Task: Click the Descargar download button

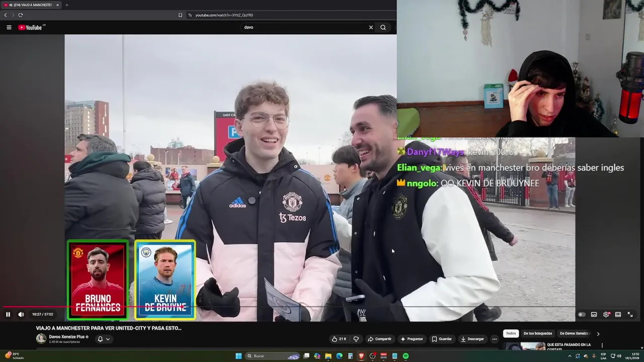Action: click(x=472, y=339)
